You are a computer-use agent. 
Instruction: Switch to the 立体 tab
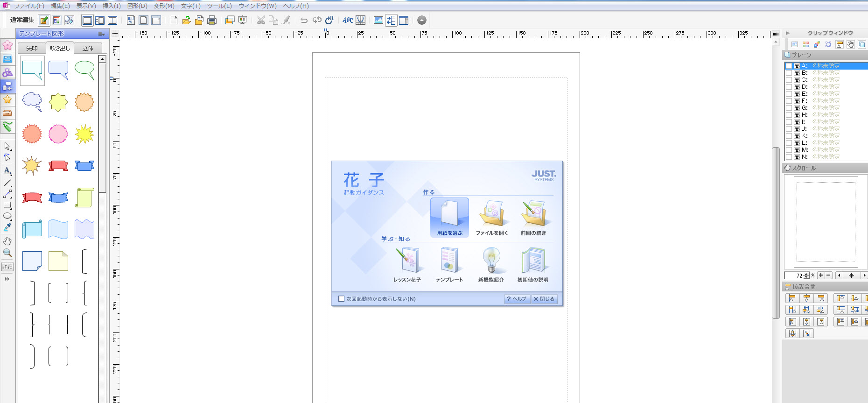click(88, 48)
